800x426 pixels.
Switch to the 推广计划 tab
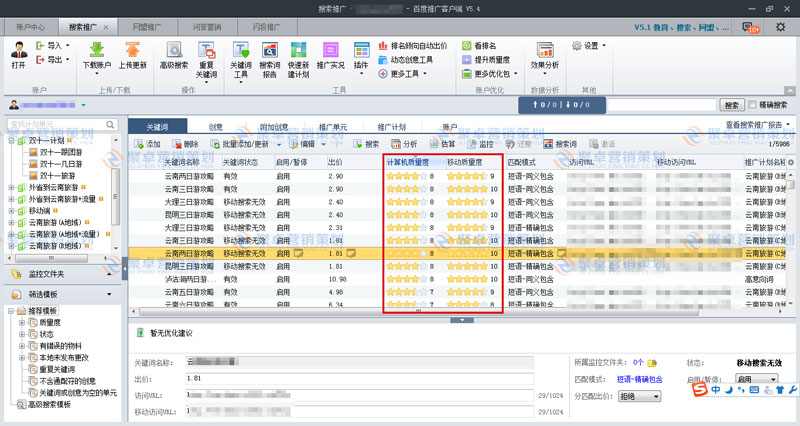click(x=391, y=127)
